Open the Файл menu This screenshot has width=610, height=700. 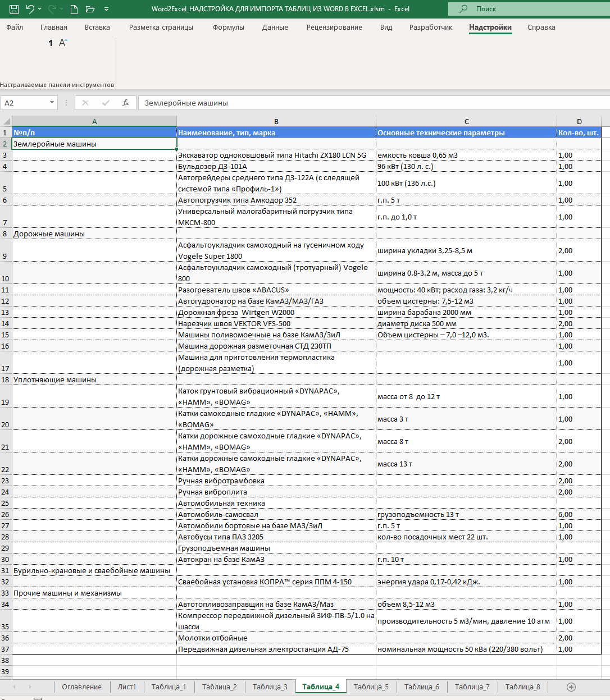(x=15, y=28)
